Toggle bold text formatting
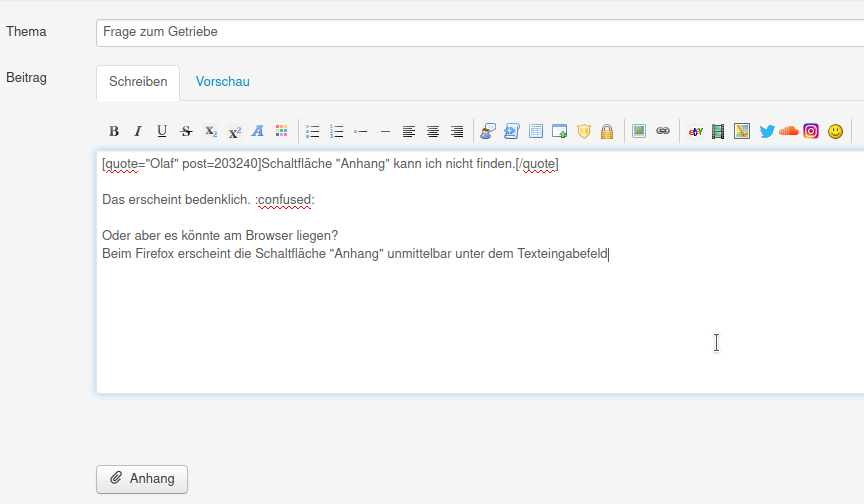The height and width of the screenshot is (504, 864). click(114, 131)
